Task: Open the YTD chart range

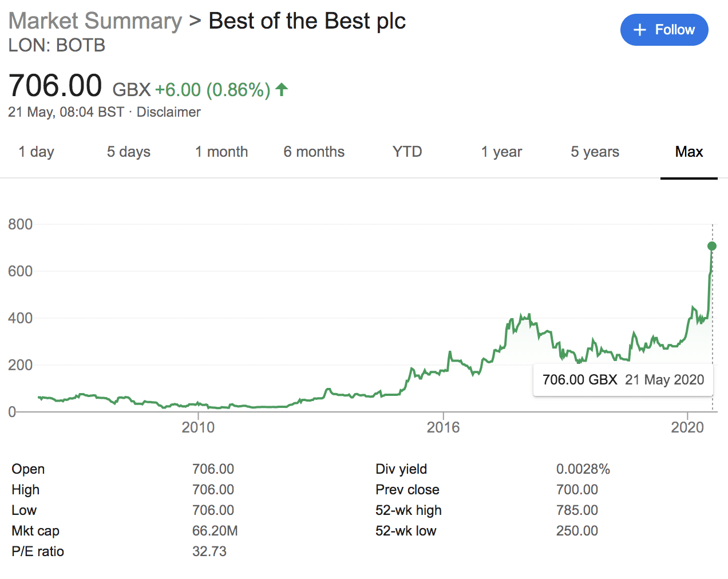Action: [x=407, y=152]
